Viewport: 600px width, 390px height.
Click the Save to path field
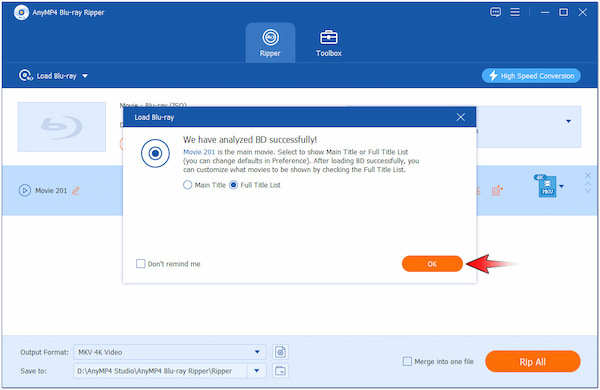coord(160,370)
